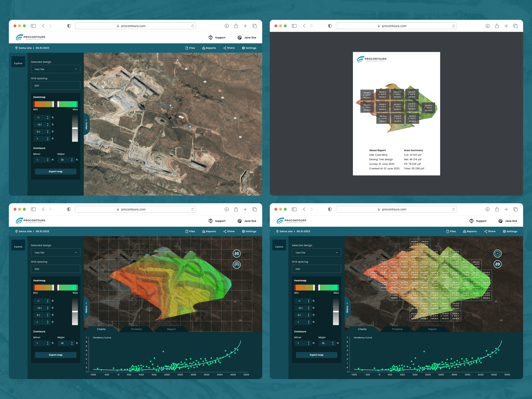Click the 3D cube view icon in bottom-right window
Viewport: 532px width, 399px height.
tap(497, 253)
